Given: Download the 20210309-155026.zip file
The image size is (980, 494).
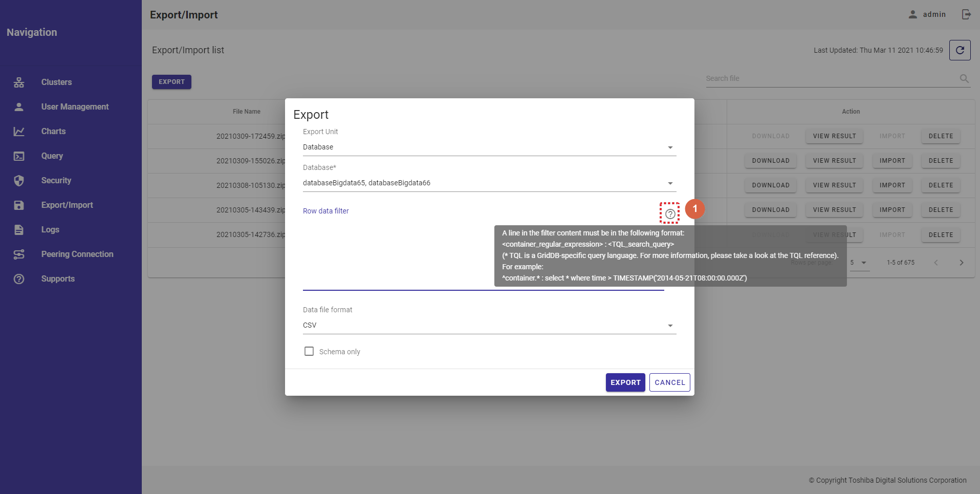Looking at the screenshot, I should tap(771, 161).
